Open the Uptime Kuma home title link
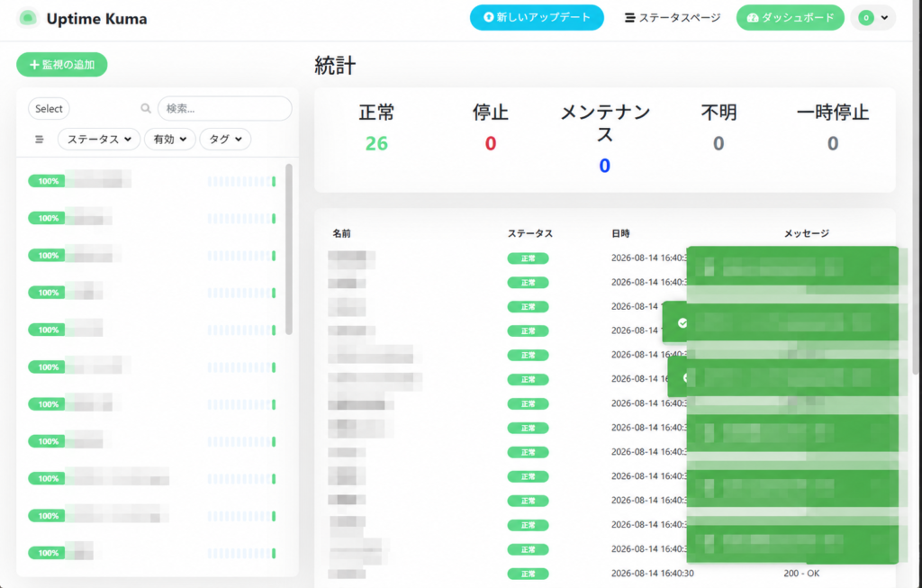The image size is (922, 588). click(96, 19)
